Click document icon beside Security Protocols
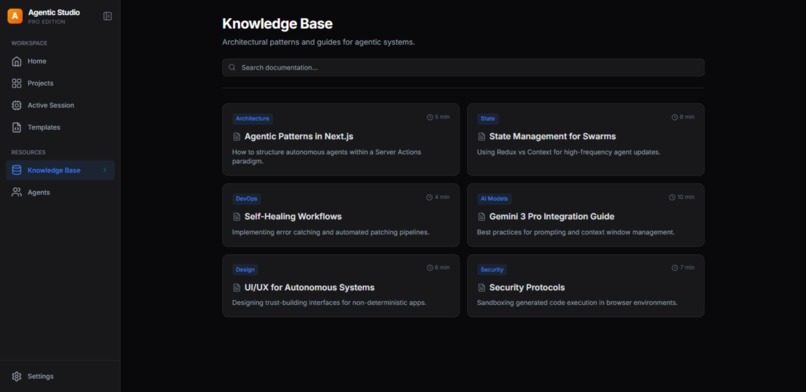The image size is (806, 392). tap(482, 288)
